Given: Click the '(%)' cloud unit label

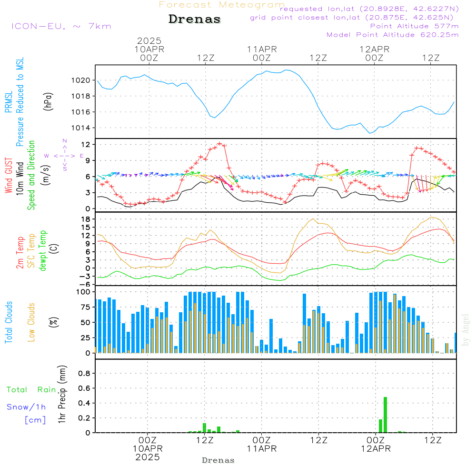Looking at the screenshot, I should coord(54,322).
